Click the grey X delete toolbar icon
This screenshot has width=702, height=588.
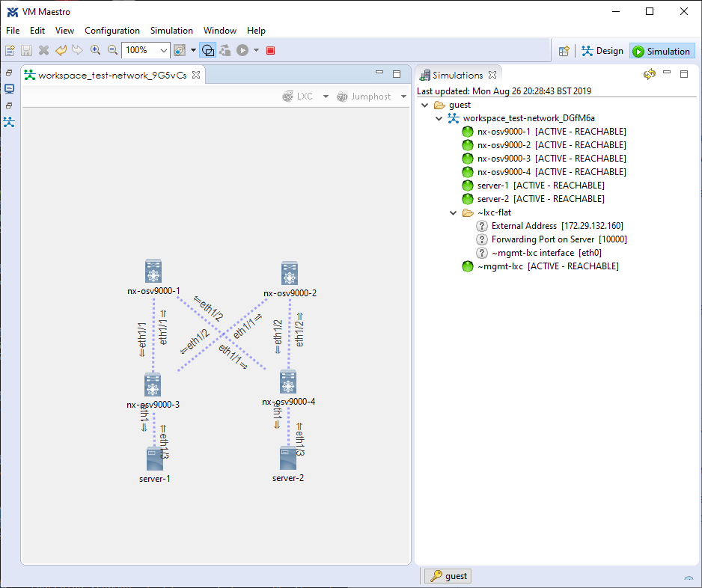point(43,51)
